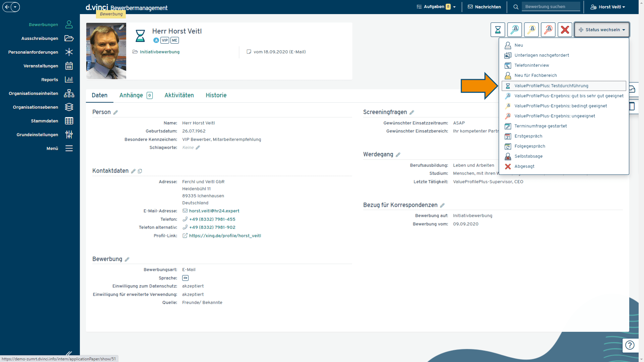Switch to the Aktivitäten tab

coord(179,95)
